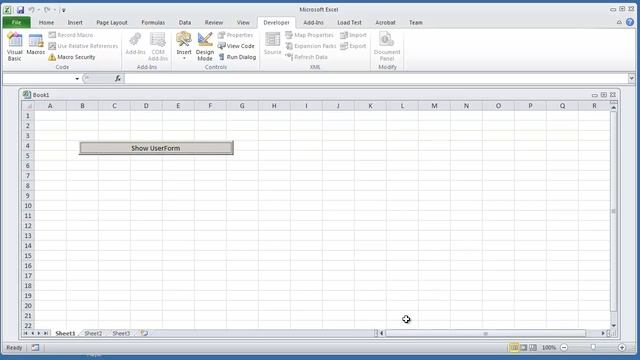Screen dimensions: 640x360
Task: Switch to Normal view in status bar
Action: click(x=514, y=348)
